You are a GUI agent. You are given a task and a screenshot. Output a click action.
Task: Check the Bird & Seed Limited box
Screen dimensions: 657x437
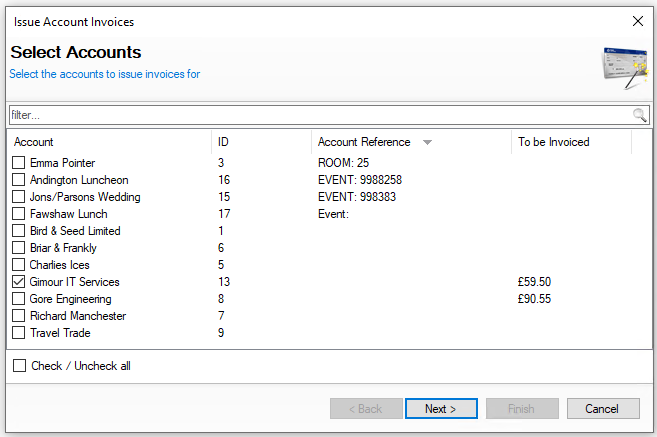19,231
